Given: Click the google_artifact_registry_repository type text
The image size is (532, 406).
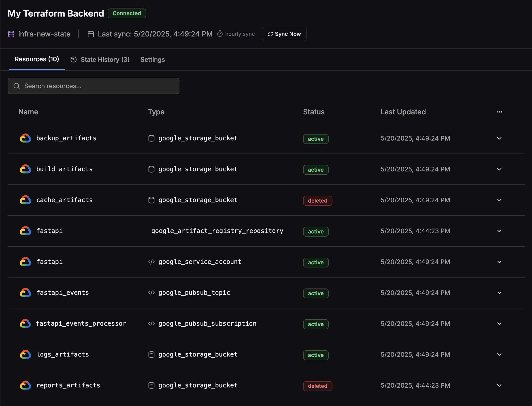Looking at the screenshot, I should point(217,231).
